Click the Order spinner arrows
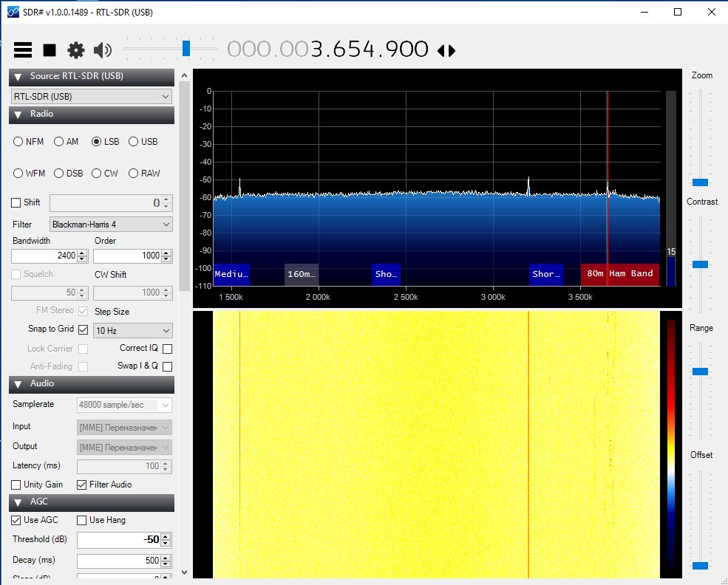Viewport: 728px width, 585px height. point(167,256)
